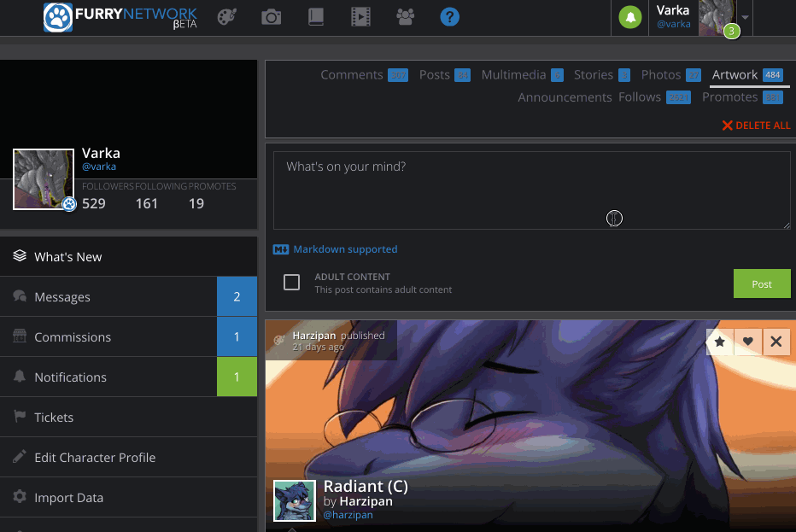Open the Stories book icon
This screenshot has width=796, height=532.
coord(315,17)
